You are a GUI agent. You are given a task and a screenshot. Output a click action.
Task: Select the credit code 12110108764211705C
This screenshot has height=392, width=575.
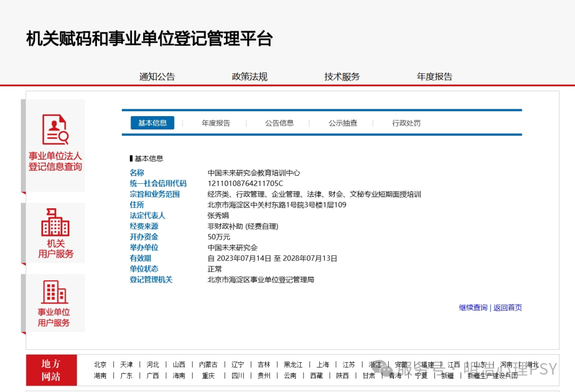245,183
